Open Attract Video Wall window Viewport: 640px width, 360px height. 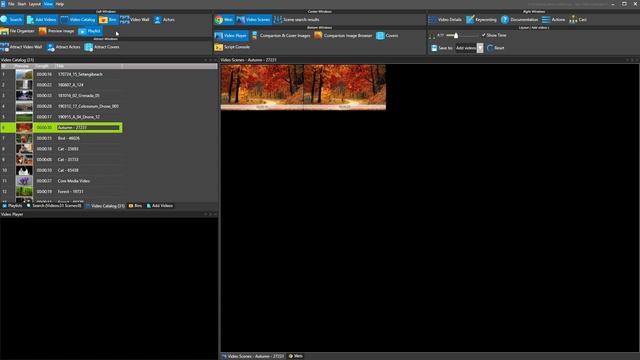tap(22, 47)
